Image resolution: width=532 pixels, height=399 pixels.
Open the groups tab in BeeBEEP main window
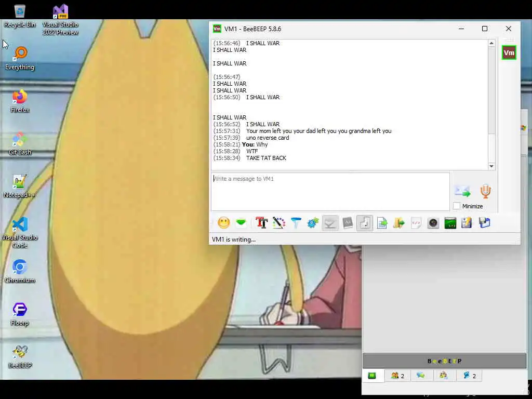(x=444, y=376)
